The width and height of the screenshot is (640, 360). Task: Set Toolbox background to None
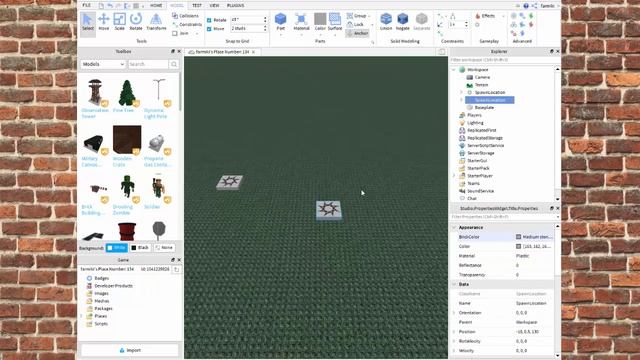pyautogui.click(x=164, y=248)
